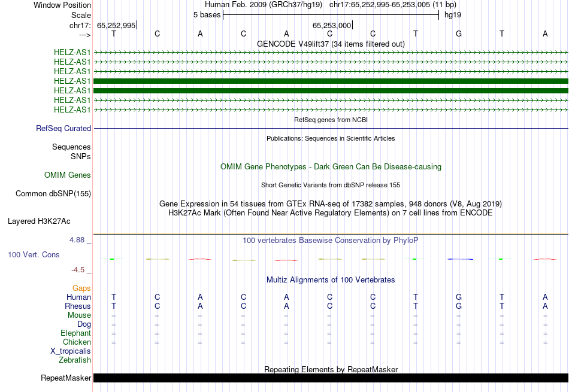Click the Chicken alignment row label

pyautogui.click(x=77, y=342)
